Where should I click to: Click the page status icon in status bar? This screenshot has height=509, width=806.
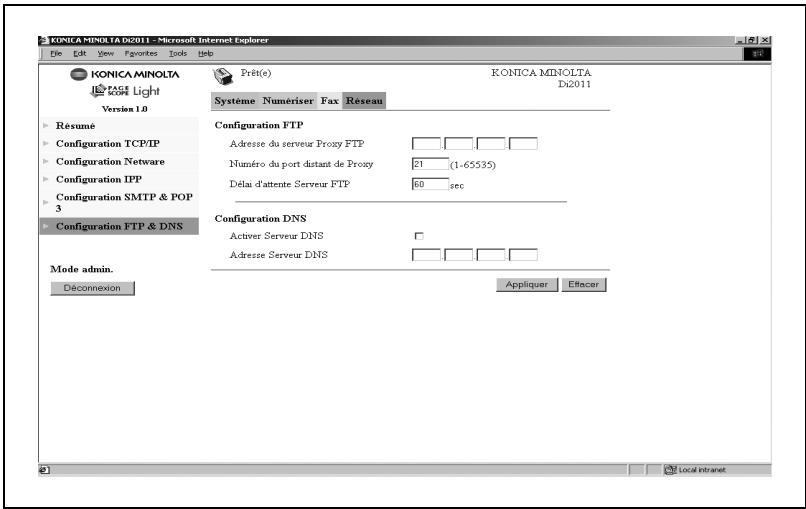coord(44,469)
